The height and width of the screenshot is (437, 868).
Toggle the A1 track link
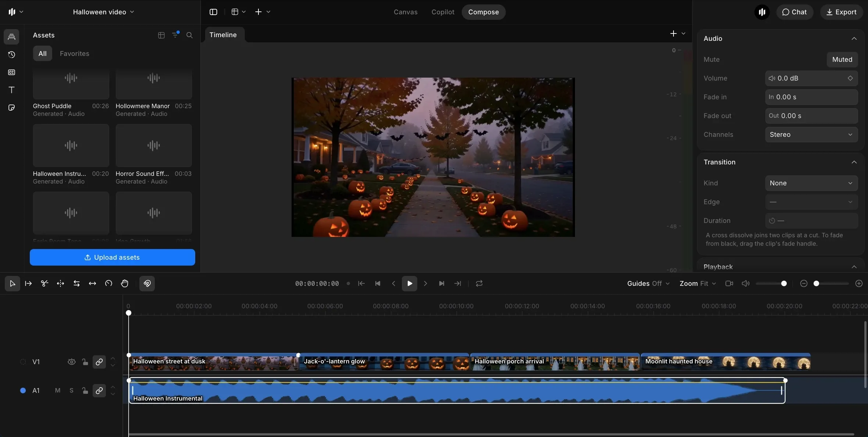(x=99, y=390)
